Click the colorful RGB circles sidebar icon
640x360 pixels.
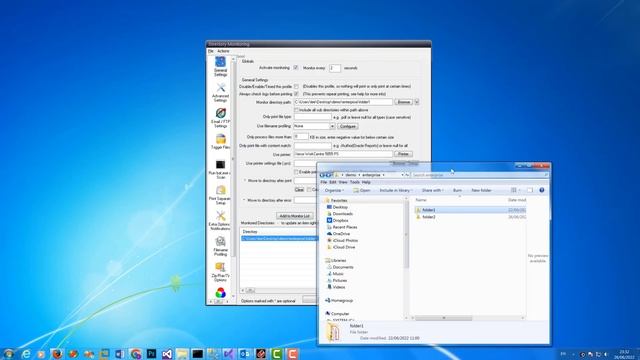tap(220, 292)
